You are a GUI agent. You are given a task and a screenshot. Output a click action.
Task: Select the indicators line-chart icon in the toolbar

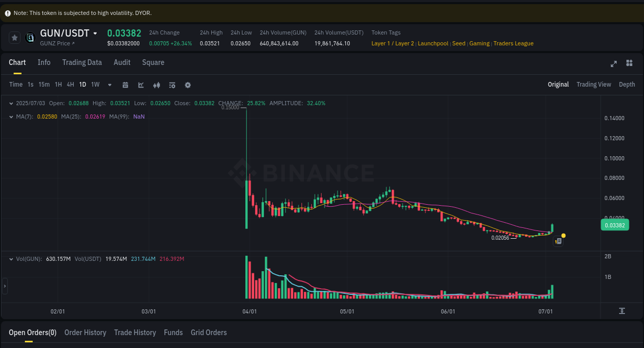[141, 85]
